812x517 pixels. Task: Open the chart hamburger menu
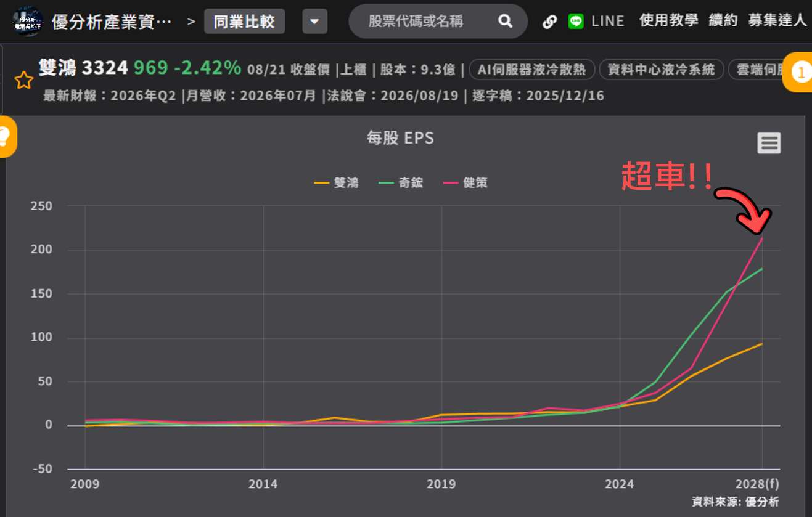(x=769, y=143)
